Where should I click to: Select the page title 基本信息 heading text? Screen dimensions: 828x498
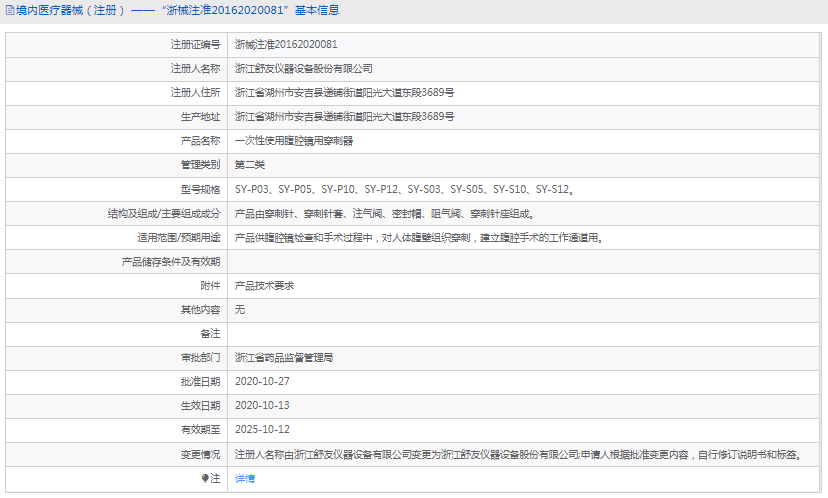(x=317, y=11)
